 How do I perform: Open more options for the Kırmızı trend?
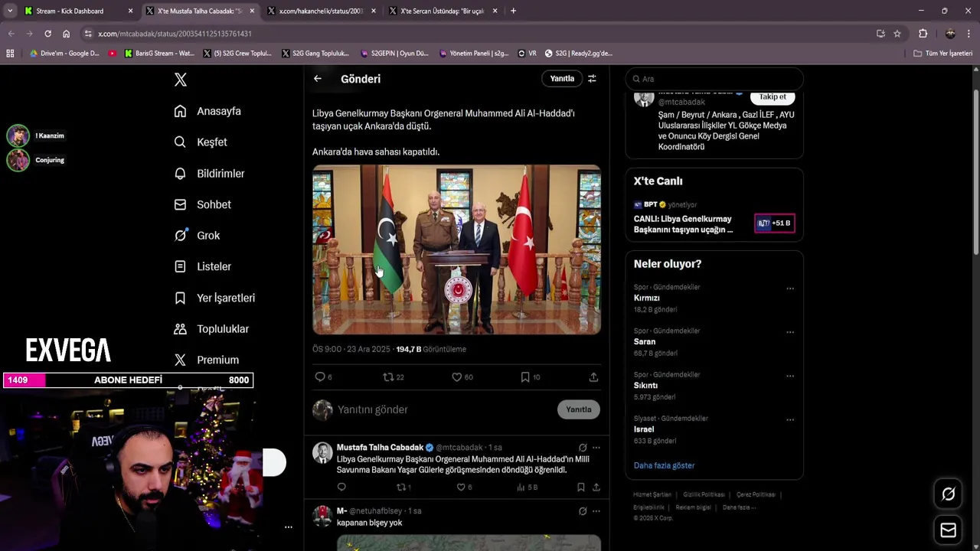point(790,289)
